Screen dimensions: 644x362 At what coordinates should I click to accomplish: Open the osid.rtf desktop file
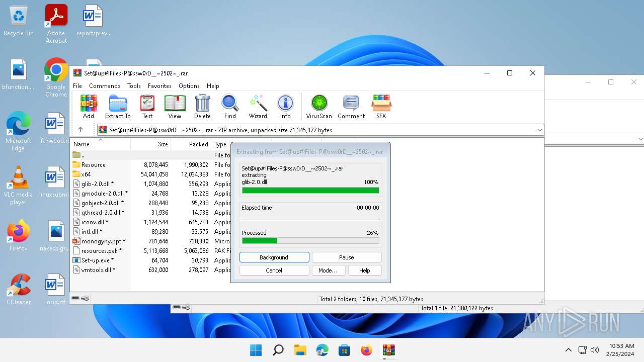[56, 289]
